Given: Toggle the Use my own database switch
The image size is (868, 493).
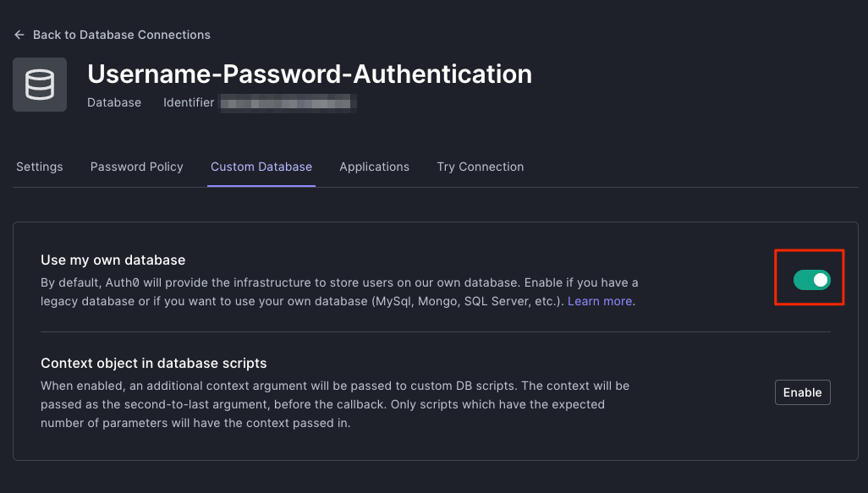Looking at the screenshot, I should click(811, 280).
